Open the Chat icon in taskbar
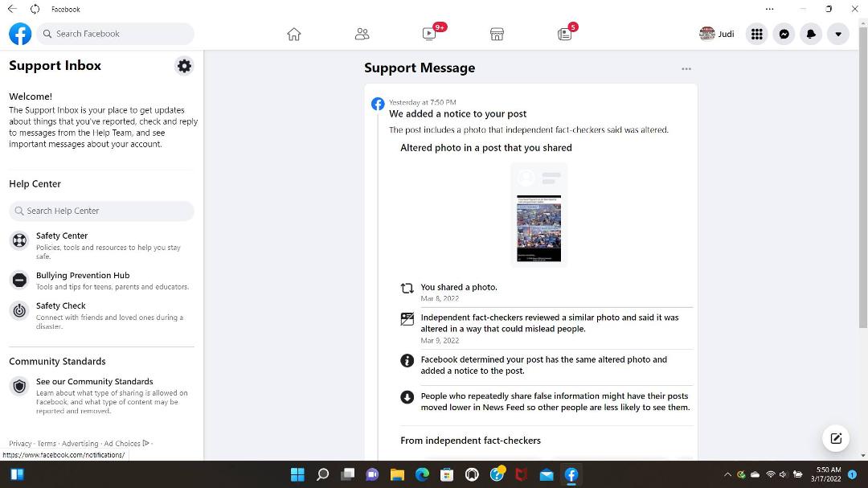This screenshot has height=488, width=868. pos(373,474)
